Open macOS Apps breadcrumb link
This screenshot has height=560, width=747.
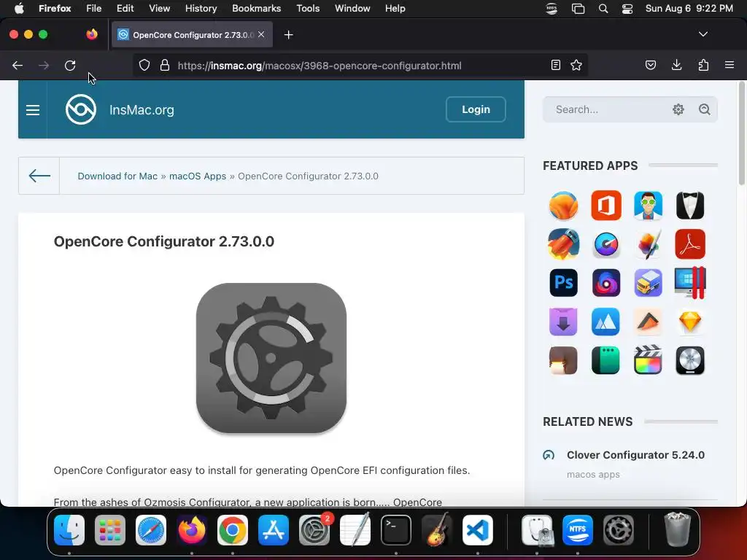click(197, 176)
